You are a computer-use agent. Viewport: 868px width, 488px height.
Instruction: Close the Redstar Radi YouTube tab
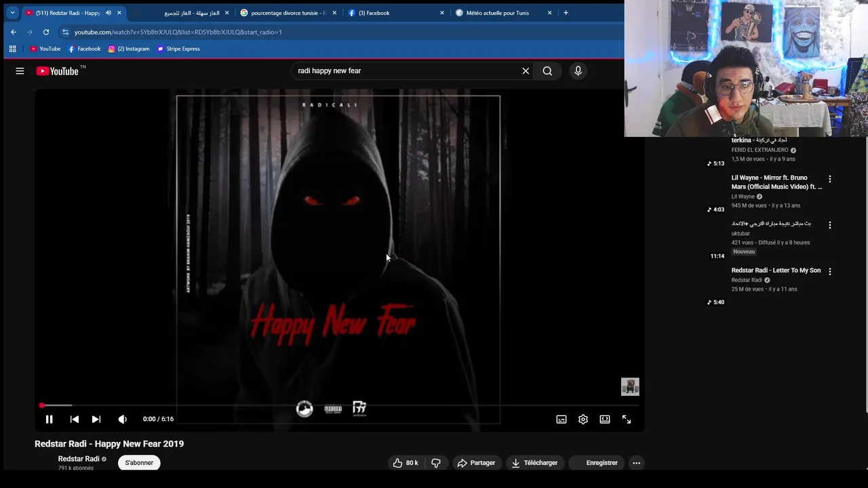click(x=120, y=13)
